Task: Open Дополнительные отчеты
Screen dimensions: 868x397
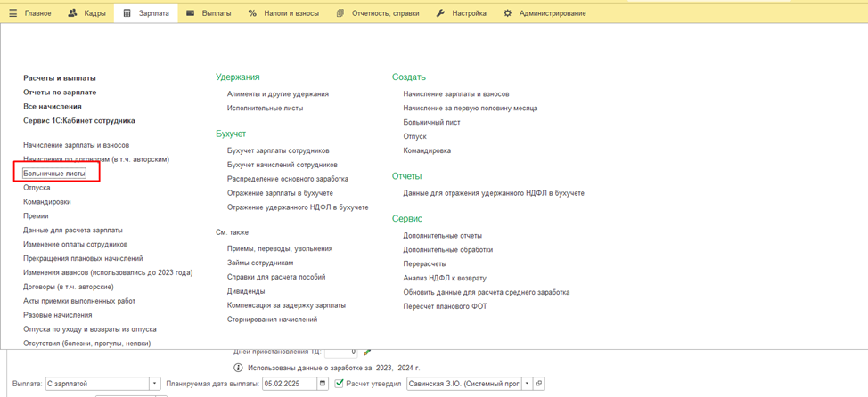Action: (x=442, y=236)
